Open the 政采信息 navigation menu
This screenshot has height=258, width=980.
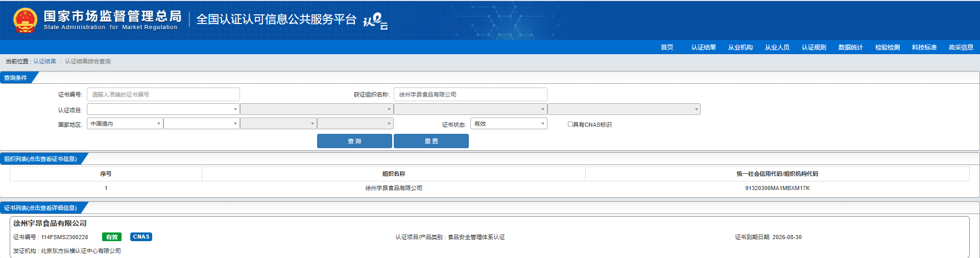pos(961,48)
